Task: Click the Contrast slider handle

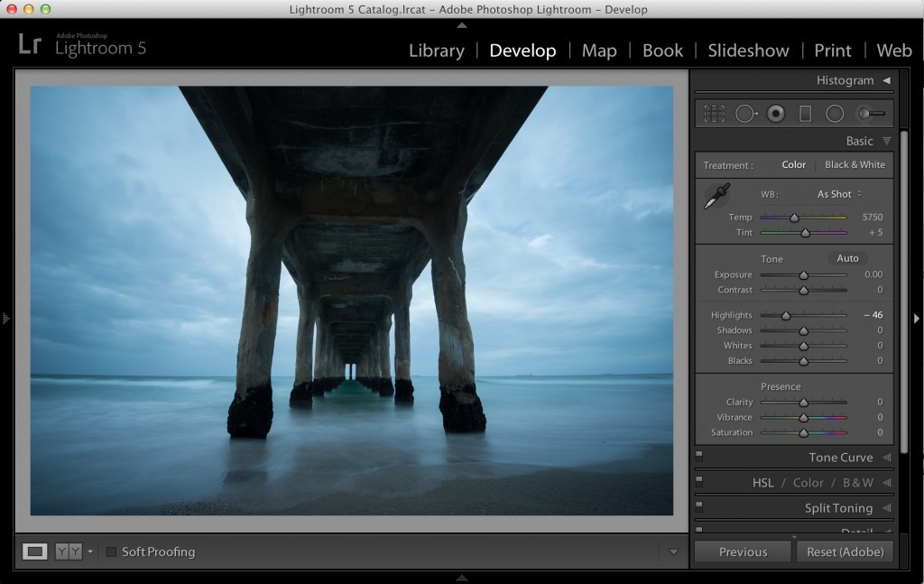Action: coord(803,291)
